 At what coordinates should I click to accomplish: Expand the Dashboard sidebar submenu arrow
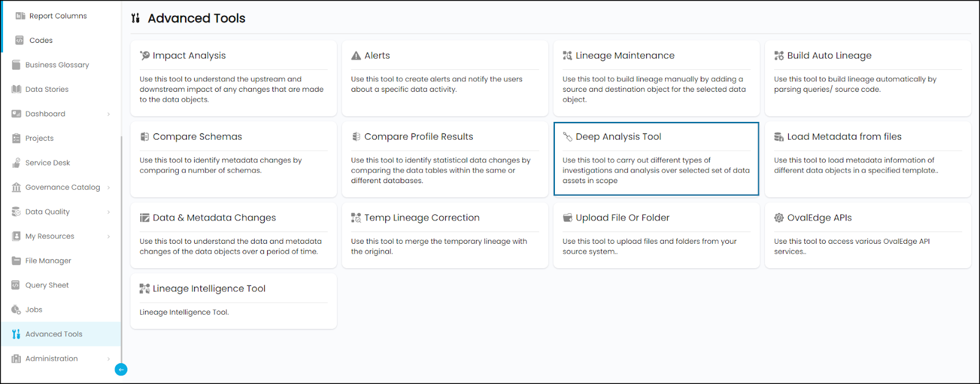108,114
